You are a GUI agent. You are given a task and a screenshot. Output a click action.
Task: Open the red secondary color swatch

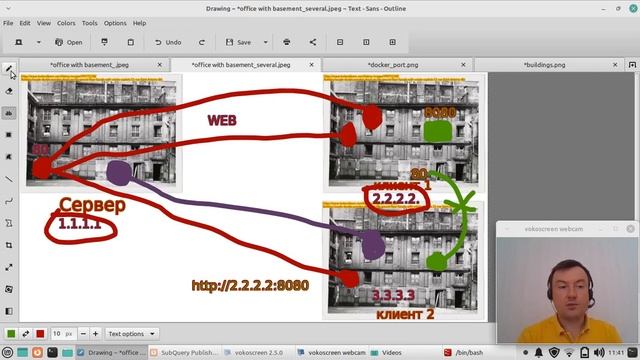pyautogui.click(x=40, y=334)
